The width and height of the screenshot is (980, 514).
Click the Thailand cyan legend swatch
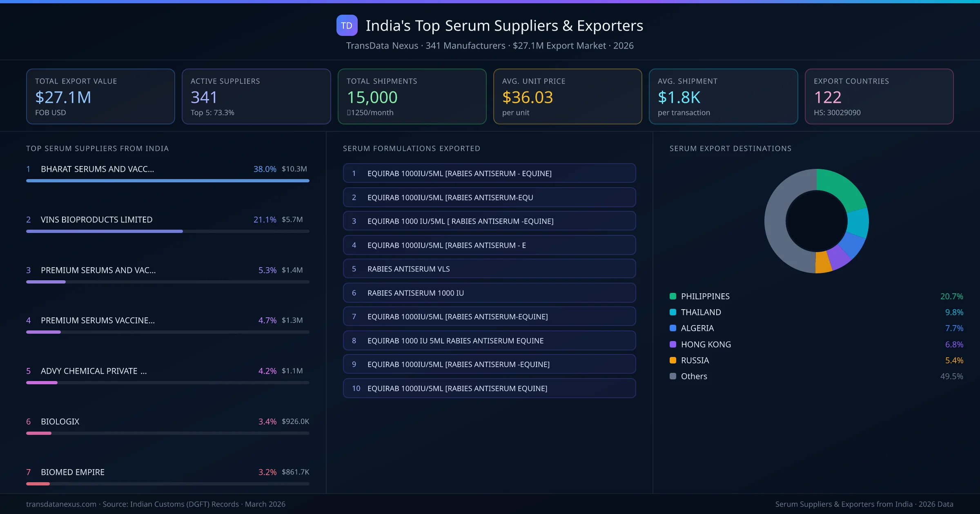tap(673, 312)
